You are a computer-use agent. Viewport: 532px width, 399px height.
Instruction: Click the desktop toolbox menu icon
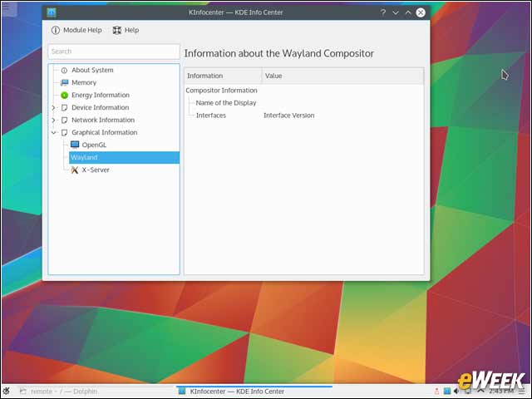pos(6,6)
